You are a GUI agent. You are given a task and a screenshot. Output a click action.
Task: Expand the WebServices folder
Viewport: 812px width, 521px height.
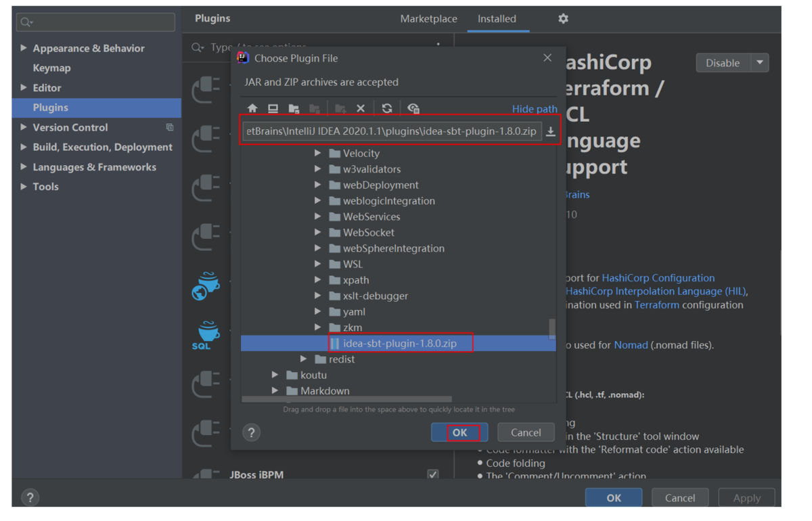point(317,217)
